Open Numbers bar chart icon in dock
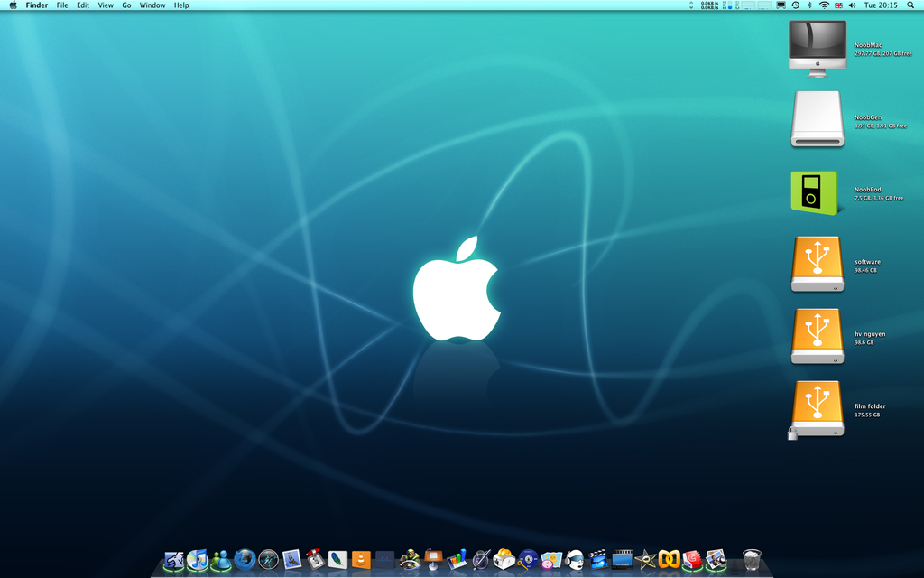 pos(457,559)
